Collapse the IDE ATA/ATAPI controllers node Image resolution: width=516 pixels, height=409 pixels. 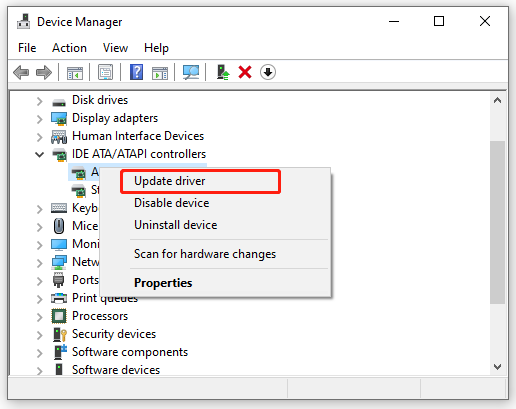pos(39,155)
